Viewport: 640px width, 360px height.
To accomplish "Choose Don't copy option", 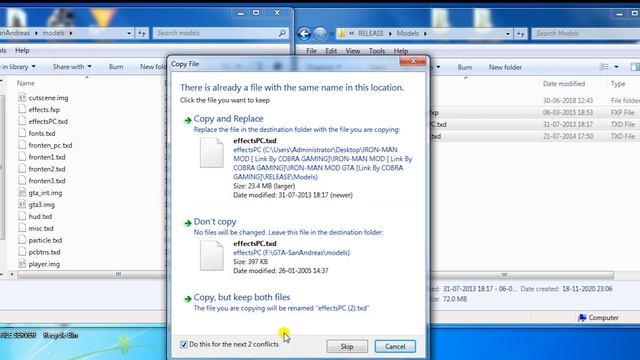I will pos(215,222).
